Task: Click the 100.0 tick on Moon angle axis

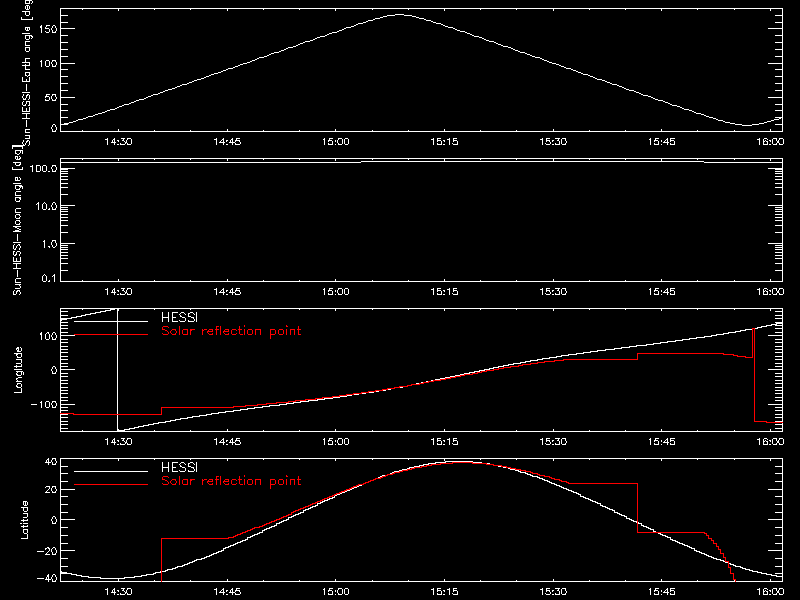Action: [43, 168]
